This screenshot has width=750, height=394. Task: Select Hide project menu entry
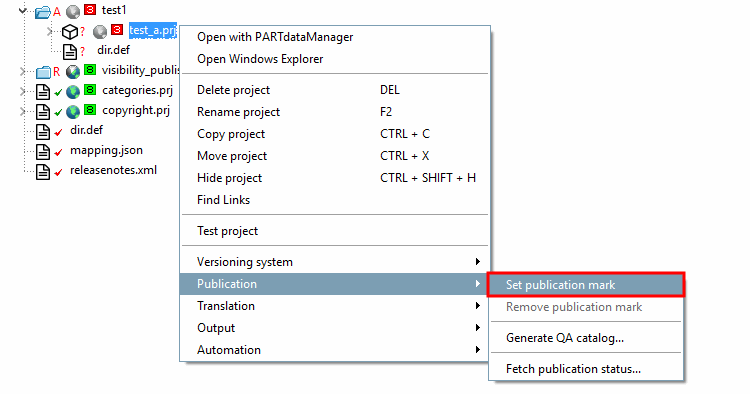pos(335,178)
